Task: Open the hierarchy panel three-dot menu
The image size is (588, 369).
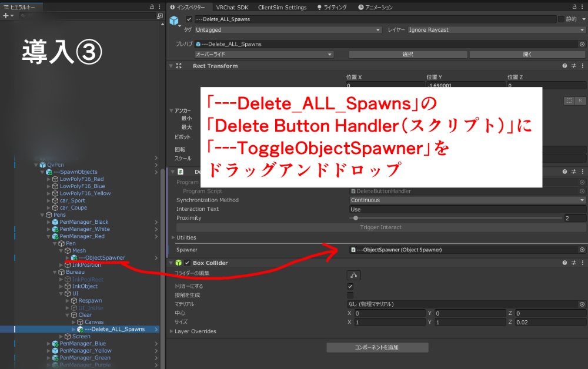Action: click(x=160, y=6)
